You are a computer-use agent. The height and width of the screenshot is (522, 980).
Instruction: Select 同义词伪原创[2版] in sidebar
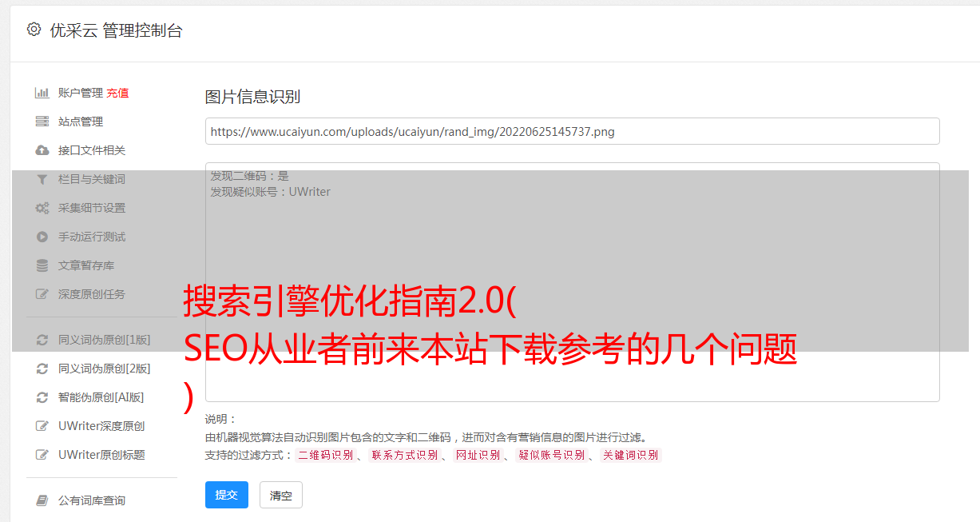tap(105, 369)
